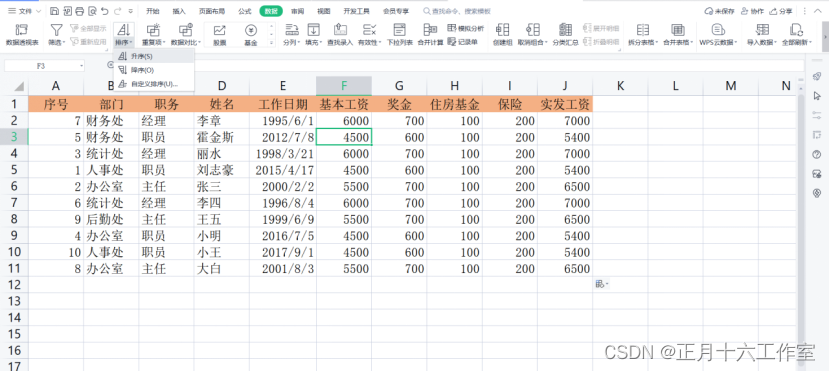Screen dimensions: 830x371
Task: Click the 分类汇总 subtotal icon
Action: tap(565, 30)
